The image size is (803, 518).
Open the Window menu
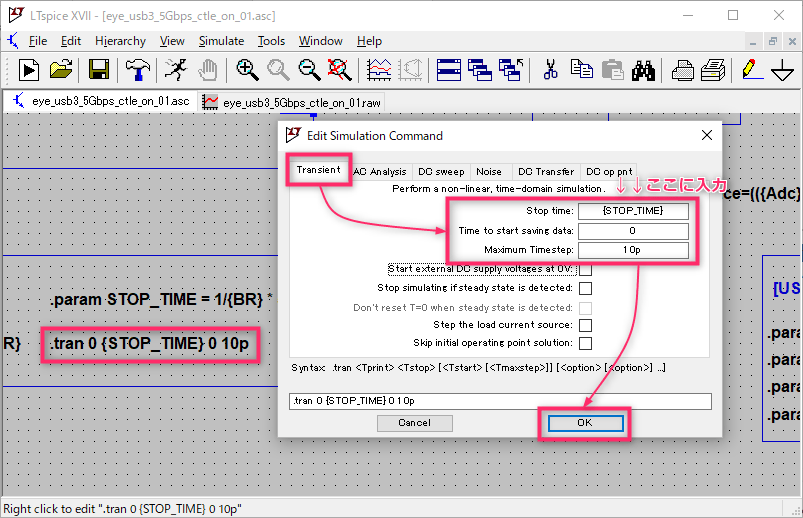click(x=321, y=41)
